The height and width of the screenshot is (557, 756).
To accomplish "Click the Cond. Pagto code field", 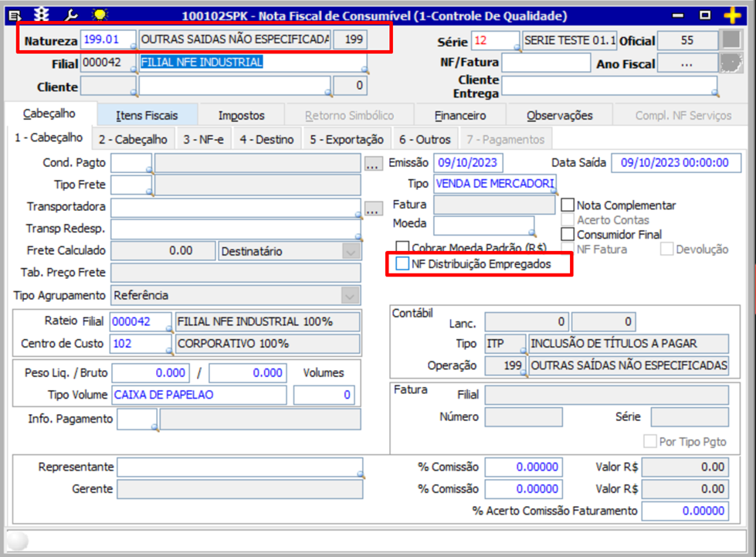I will pyautogui.click(x=131, y=162).
